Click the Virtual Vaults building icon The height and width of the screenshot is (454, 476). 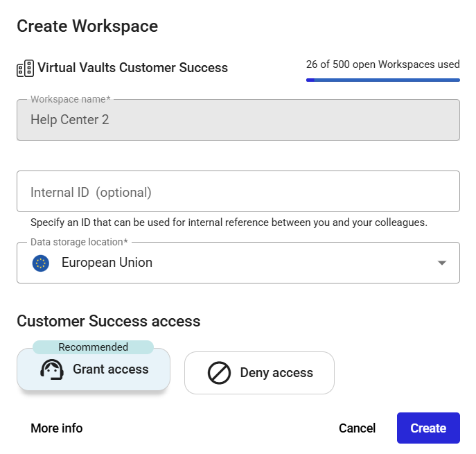25,68
